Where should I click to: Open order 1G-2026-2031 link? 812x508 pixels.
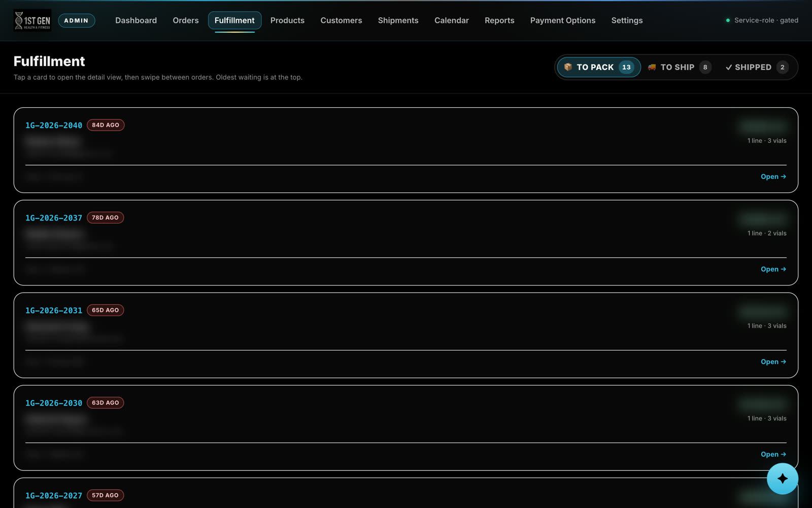[54, 310]
